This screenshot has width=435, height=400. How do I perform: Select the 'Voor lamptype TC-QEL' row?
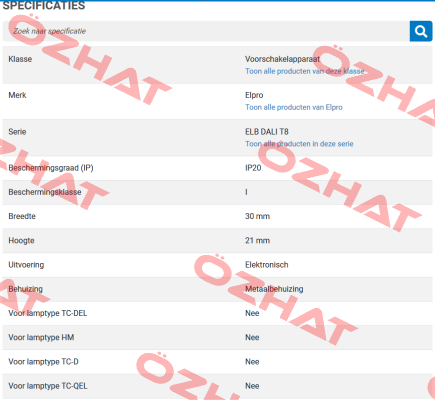pyautogui.click(x=217, y=386)
